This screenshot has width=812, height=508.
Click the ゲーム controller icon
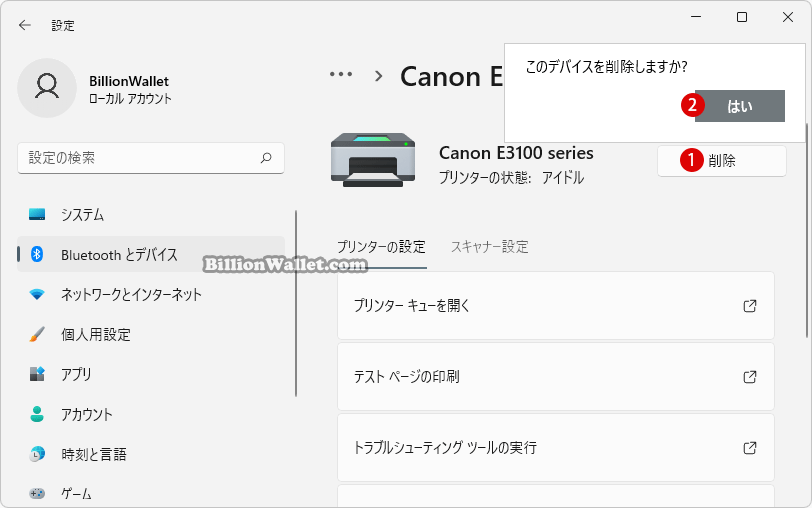click(x=37, y=494)
